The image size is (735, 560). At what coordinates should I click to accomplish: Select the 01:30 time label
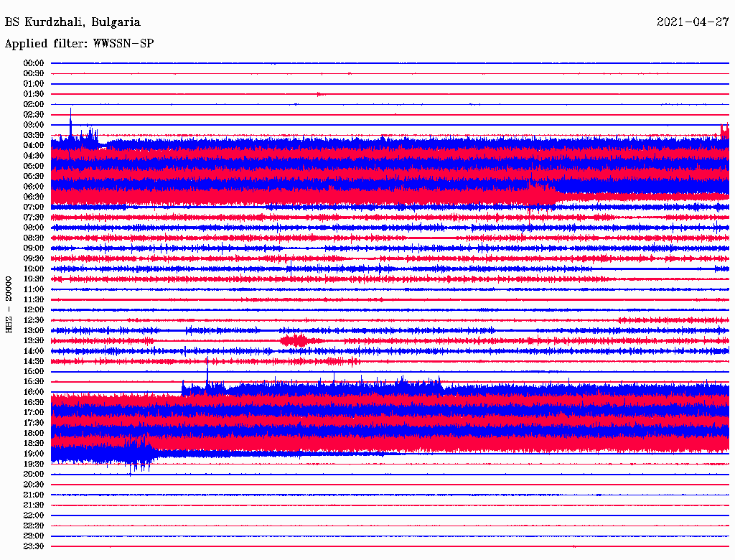(x=34, y=94)
